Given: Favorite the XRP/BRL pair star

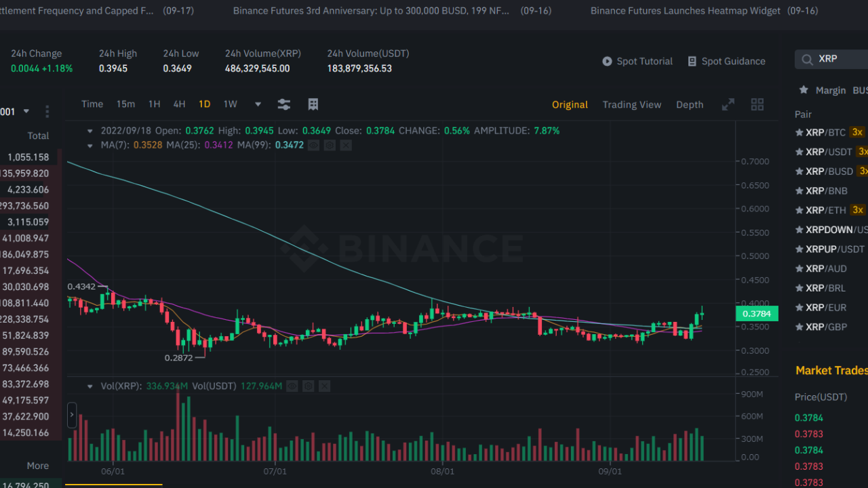Looking at the screenshot, I should coord(800,288).
